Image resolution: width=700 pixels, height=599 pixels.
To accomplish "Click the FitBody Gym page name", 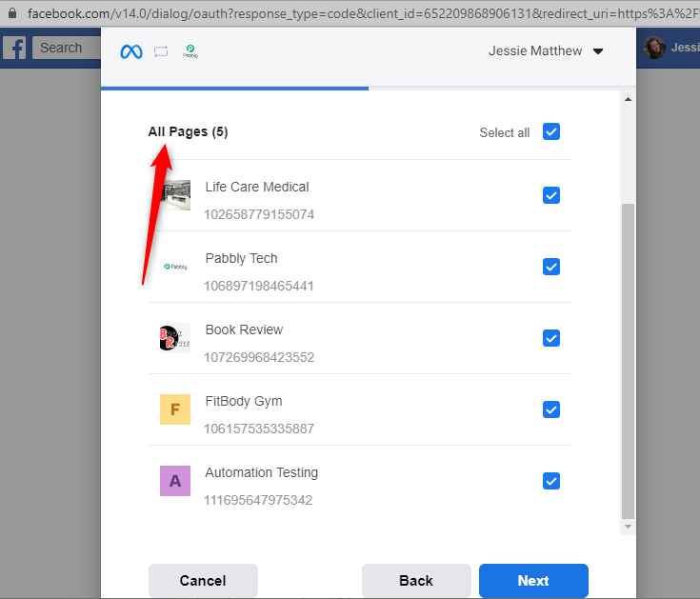I will click(244, 401).
